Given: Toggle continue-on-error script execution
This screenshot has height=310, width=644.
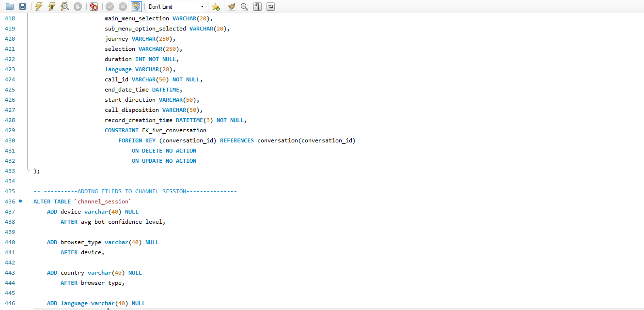Looking at the screenshot, I should (94, 7).
